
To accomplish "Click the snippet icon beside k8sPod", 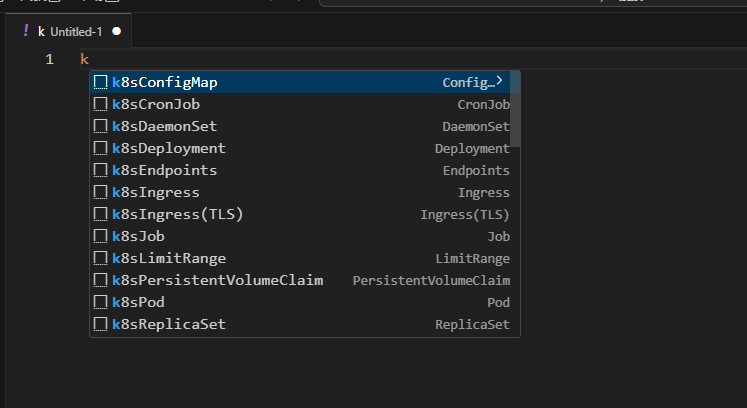I will click(100, 302).
